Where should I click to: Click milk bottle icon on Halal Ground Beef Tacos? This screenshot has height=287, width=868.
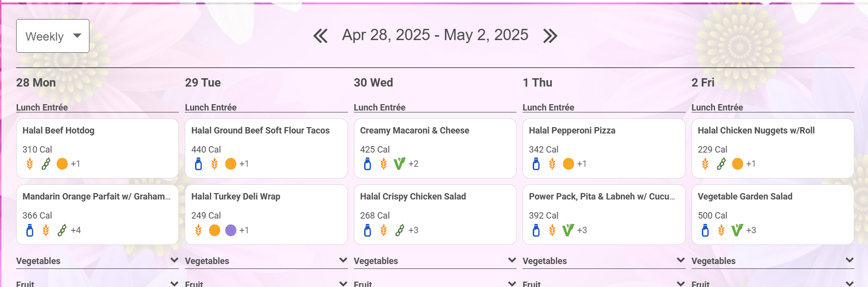(198, 164)
